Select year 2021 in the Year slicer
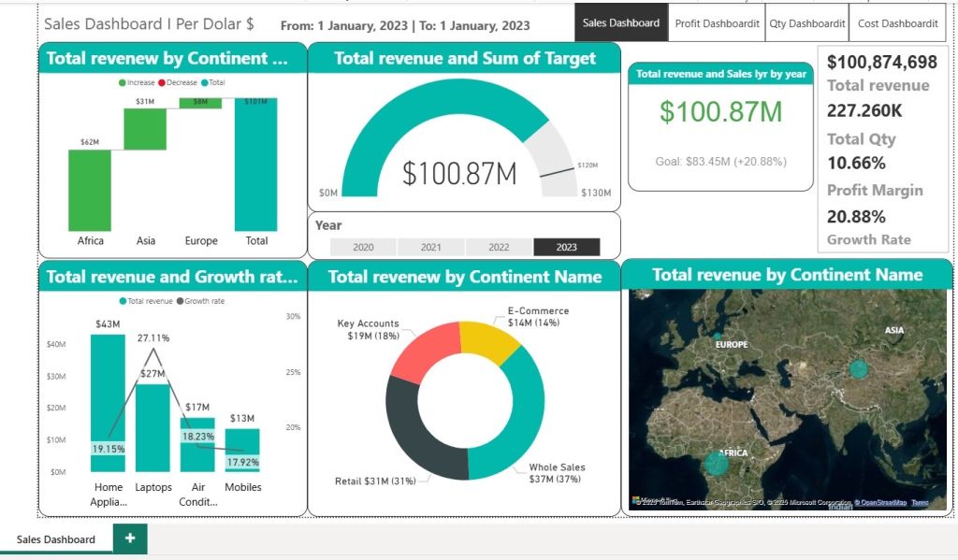 (x=430, y=248)
